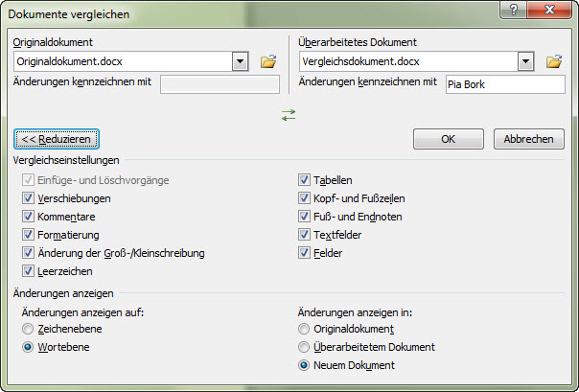The width and height of the screenshot is (579, 392).
Task: Open Originaldokument dropdown list
Action: [x=240, y=62]
